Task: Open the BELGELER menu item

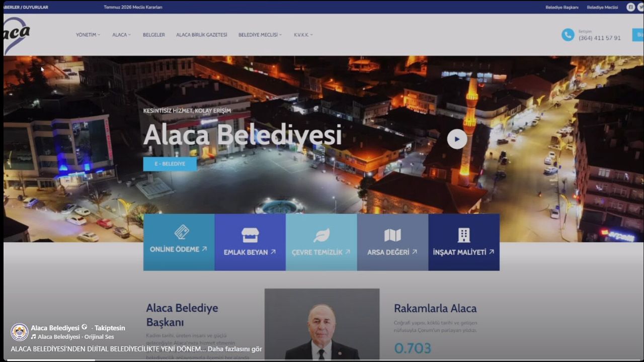Action: click(x=154, y=35)
